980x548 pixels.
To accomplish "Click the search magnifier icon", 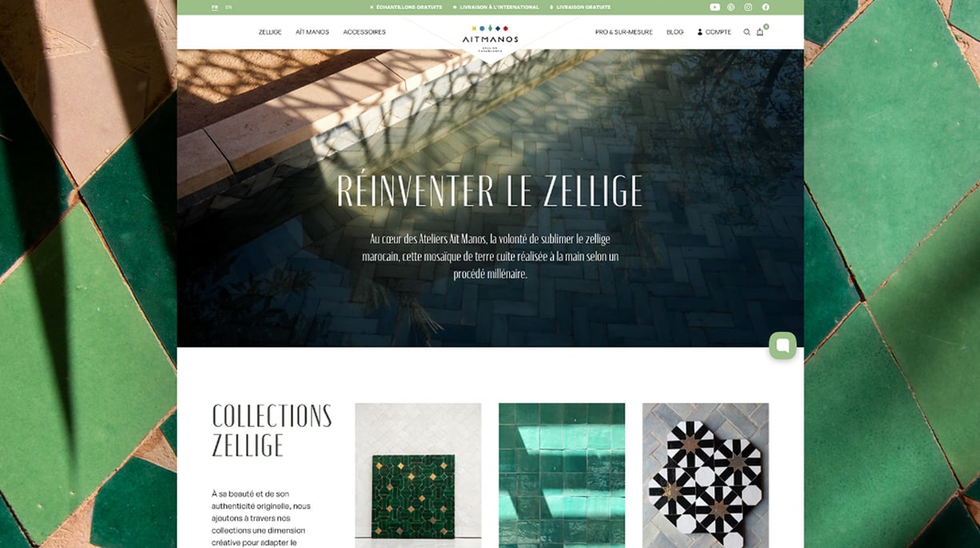I will (x=747, y=32).
